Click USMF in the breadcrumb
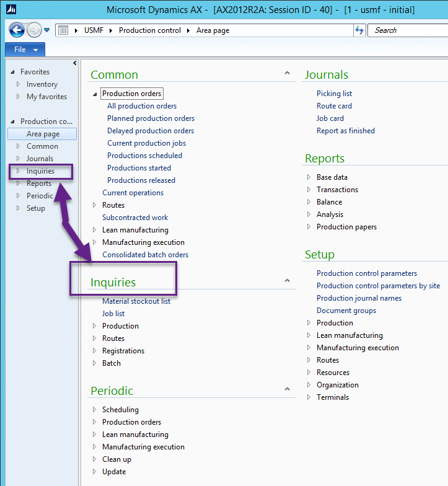Image resolution: width=448 pixels, height=486 pixels. (x=94, y=30)
